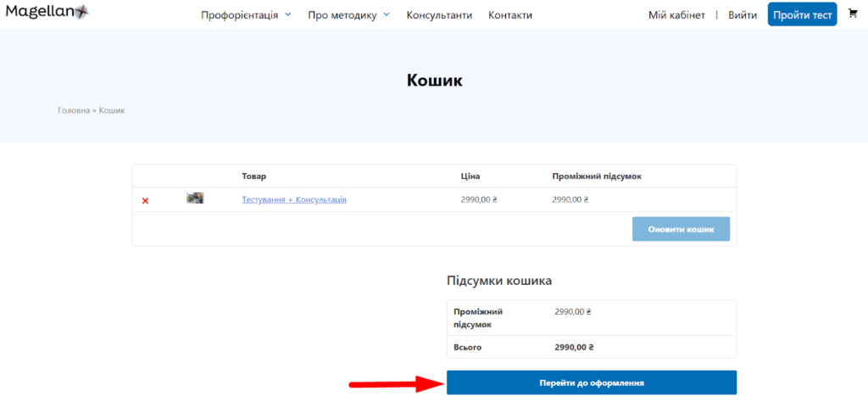Remove item with the red X icon
The height and width of the screenshot is (408, 868).
pyautogui.click(x=145, y=200)
